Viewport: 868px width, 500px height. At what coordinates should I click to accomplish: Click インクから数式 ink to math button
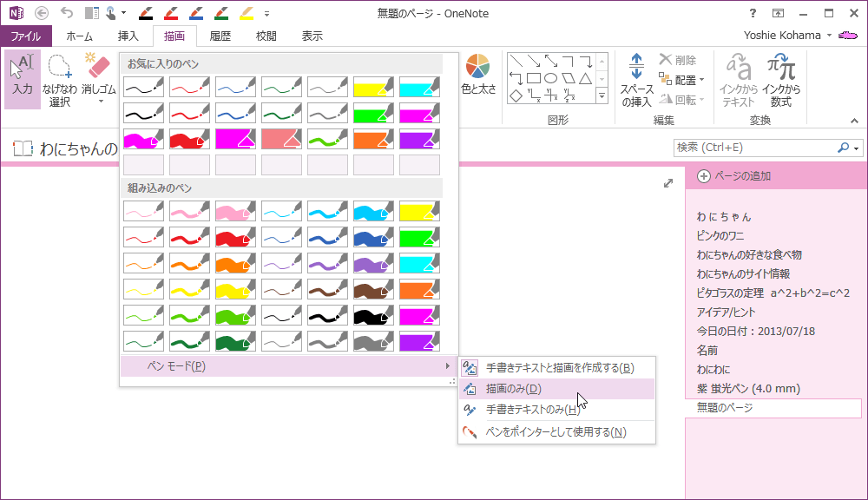(x=781, y=79)
